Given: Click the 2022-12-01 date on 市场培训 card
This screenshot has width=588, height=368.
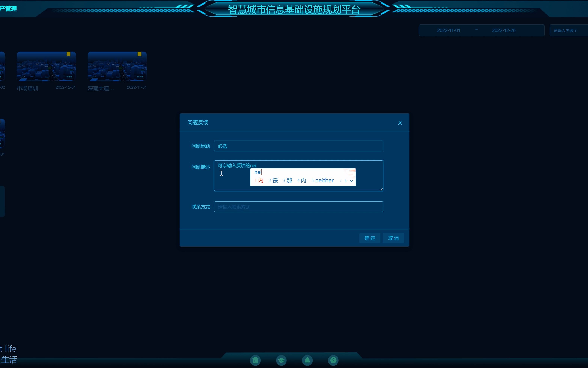Looking at the screenshot, I should coord(66,87).
